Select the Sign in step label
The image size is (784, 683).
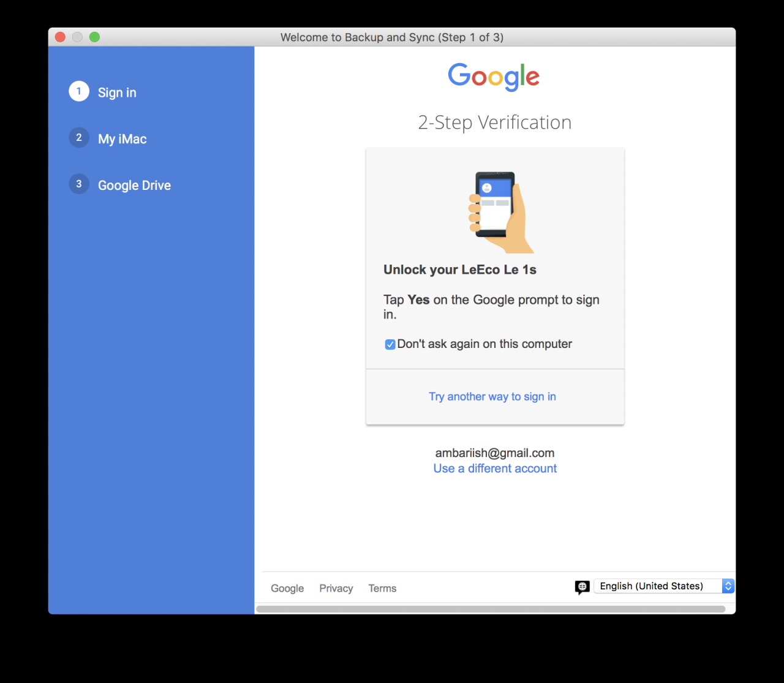pos(117,92)
